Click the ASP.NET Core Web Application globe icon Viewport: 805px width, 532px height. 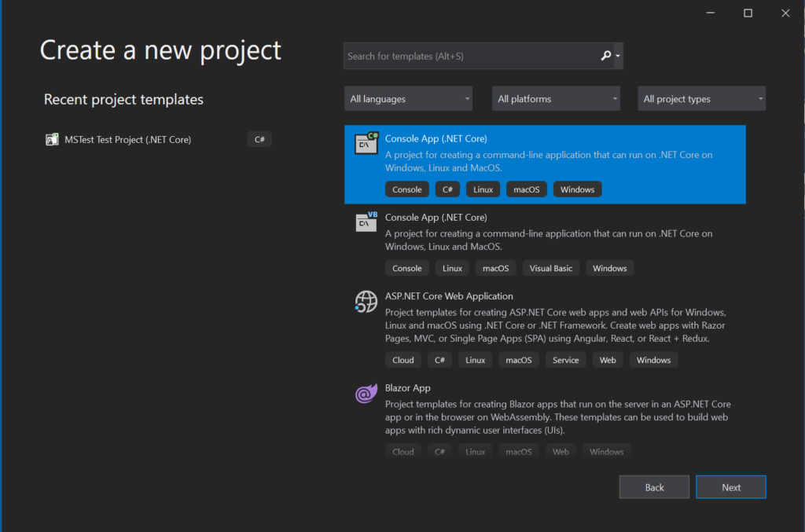[x=366, y=302]
